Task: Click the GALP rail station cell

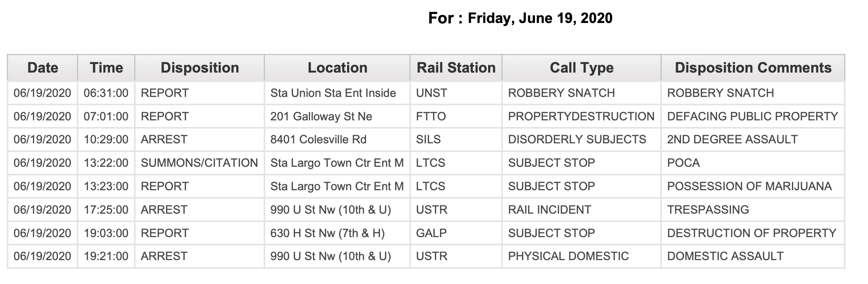Action: click(456, 233)
